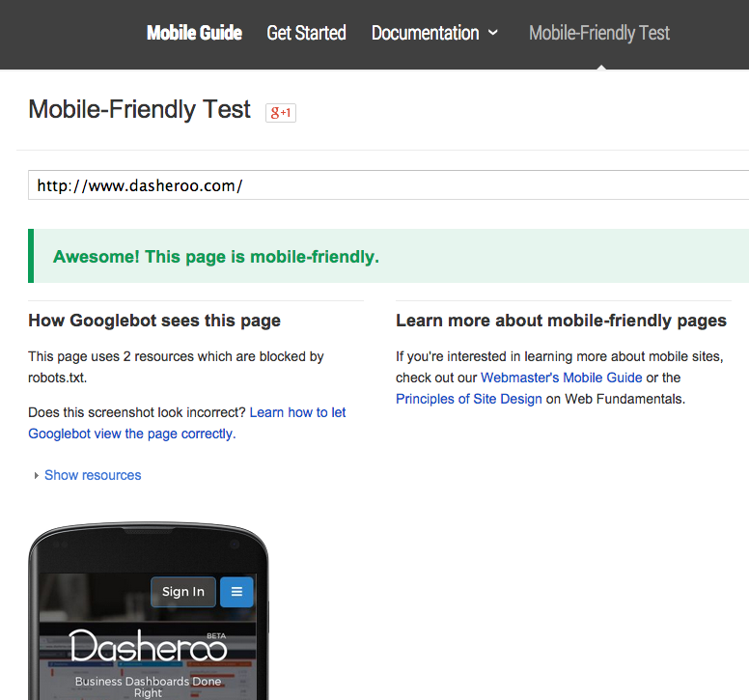Screen dimensions: 749x700
Task: Click Learn more about mobile-friendly pages heading
Action: (x=561, y=321)
